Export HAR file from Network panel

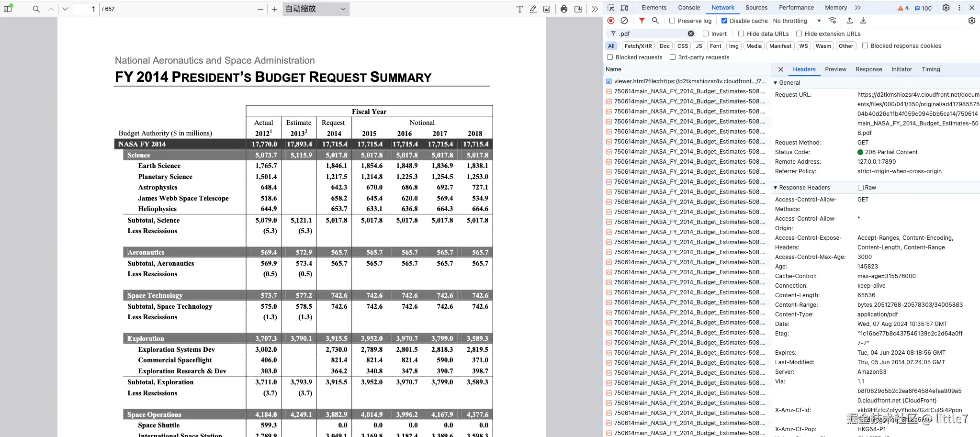click(x=863, y=21)
